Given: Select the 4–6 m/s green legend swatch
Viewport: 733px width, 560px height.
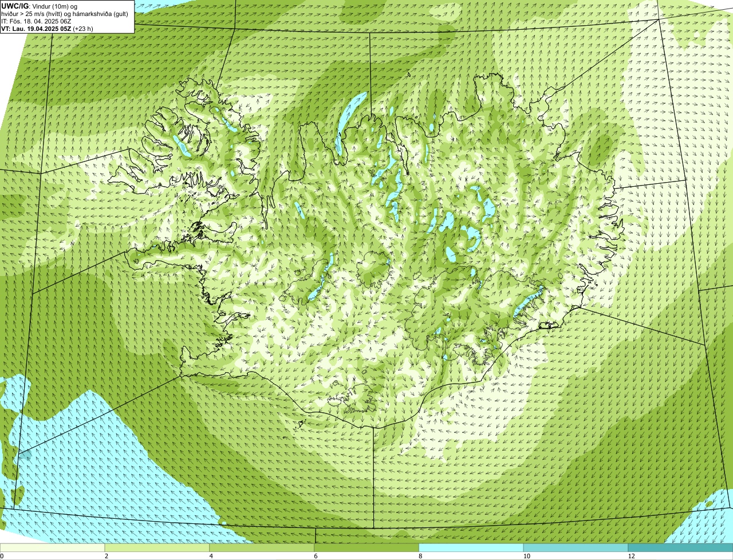Looking at the screenshot, I should 262,547.
